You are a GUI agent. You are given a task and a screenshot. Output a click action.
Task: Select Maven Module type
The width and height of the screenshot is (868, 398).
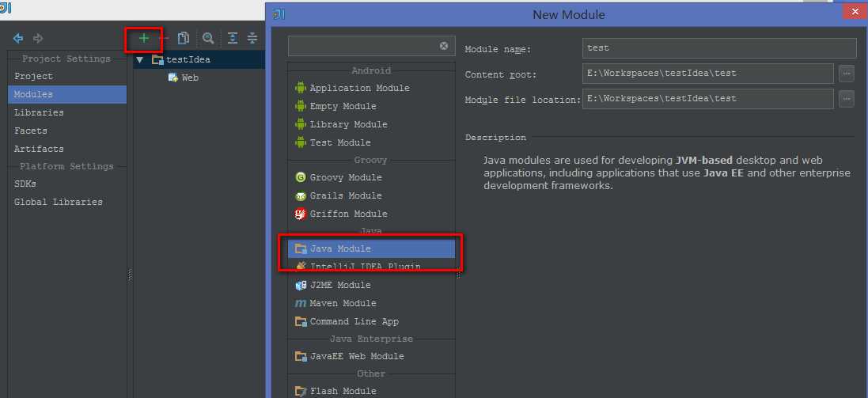coord(371,303)
